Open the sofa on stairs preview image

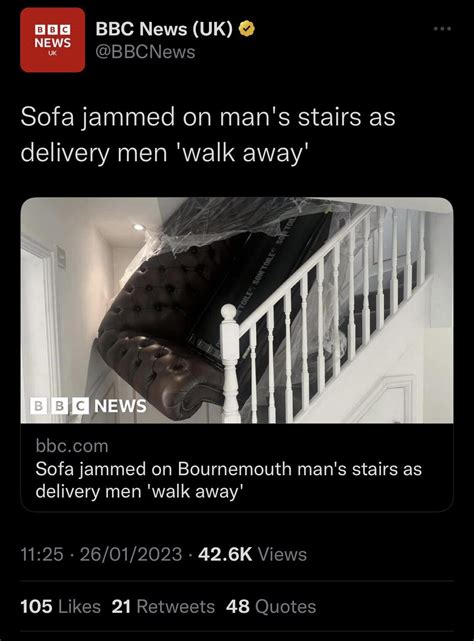237,310
